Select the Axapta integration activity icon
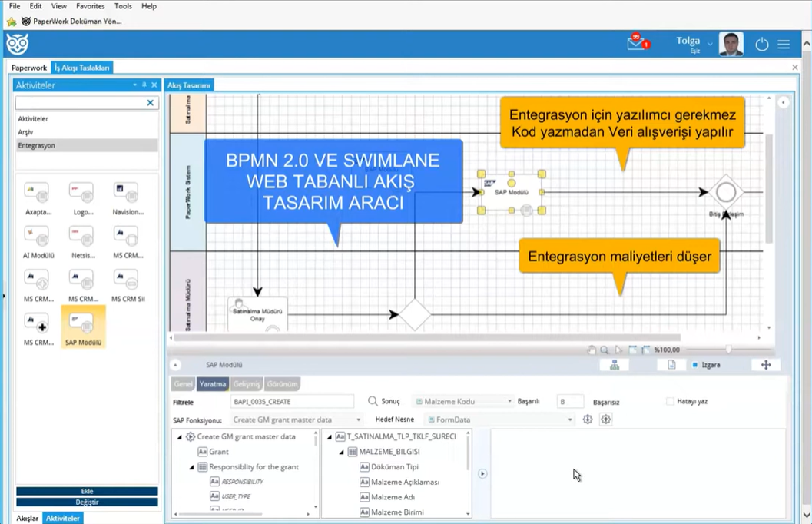 point(37,193)
